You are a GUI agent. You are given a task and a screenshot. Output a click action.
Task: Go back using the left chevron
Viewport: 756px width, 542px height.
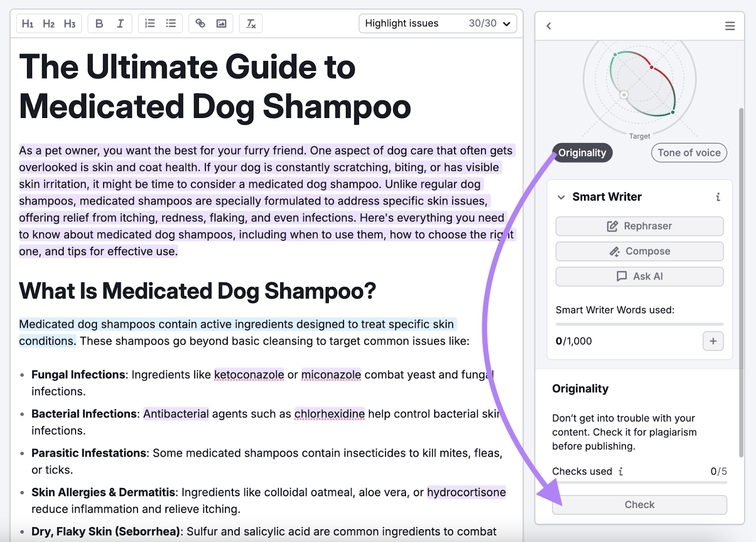[549, 26]
